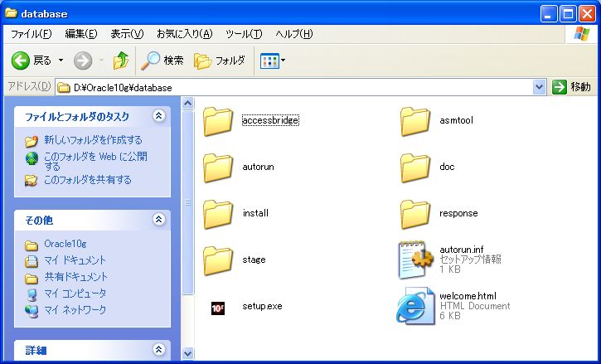Click the title bar folder icon
Screen dimensions: 601x364
(11, 13)
